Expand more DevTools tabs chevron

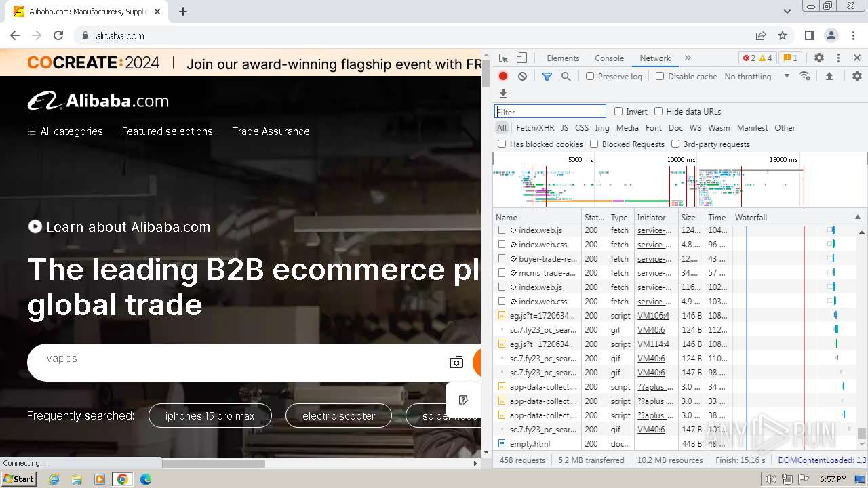688,58
